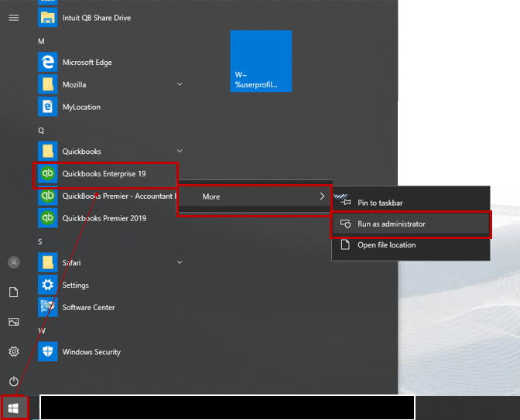Open the More submenu arrow

(322, 196)
